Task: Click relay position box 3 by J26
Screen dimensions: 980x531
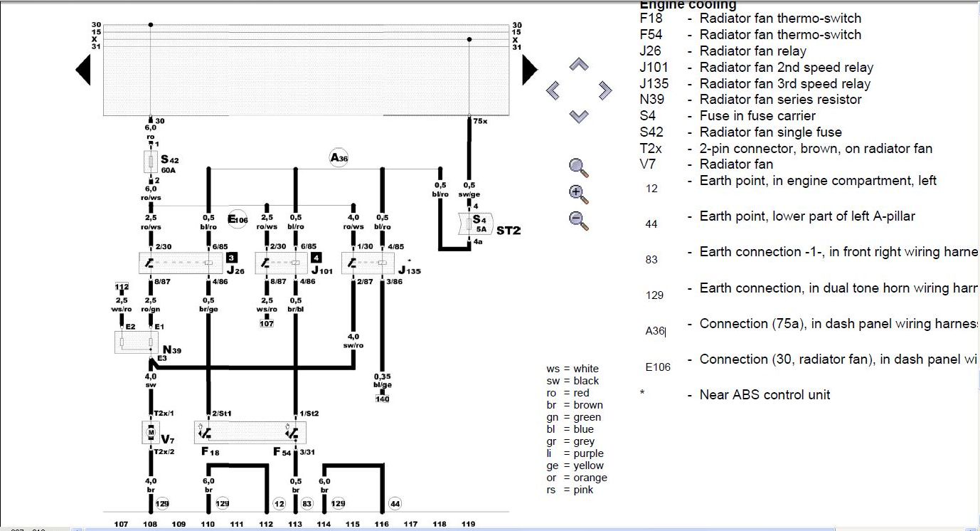Action: click(x=232, y=258)
